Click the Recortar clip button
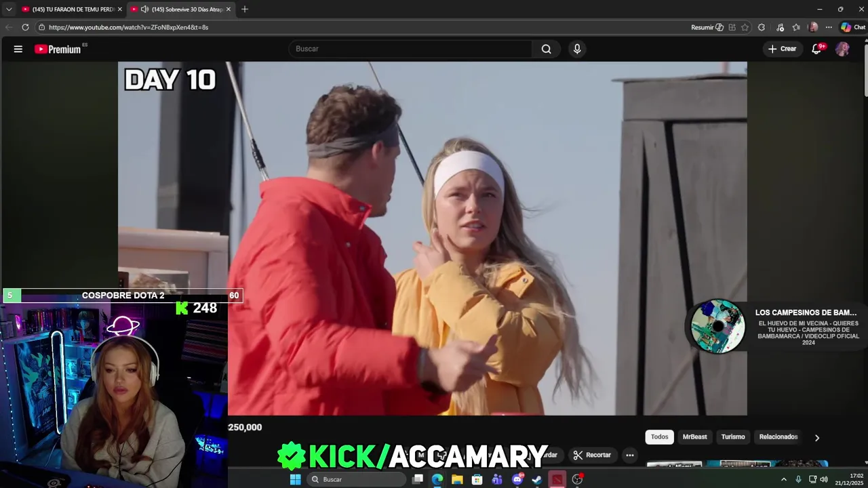 coord(592,455)
